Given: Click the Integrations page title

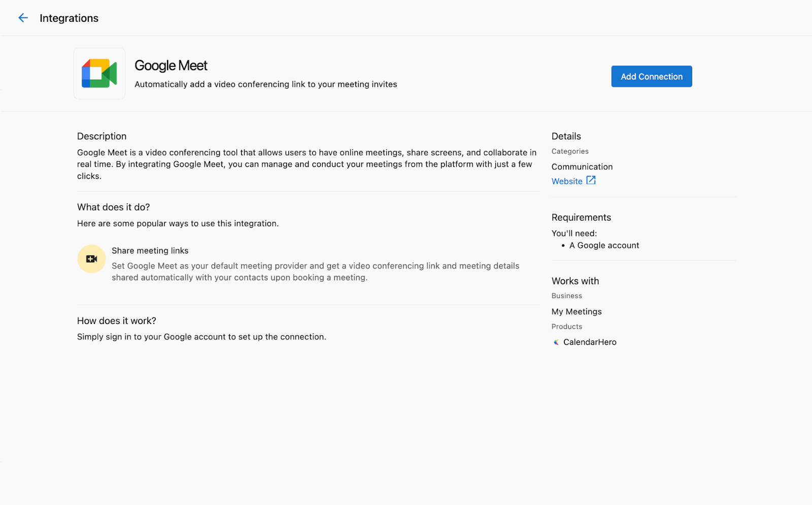Looking at the screenshot, I should pos(69,18).
